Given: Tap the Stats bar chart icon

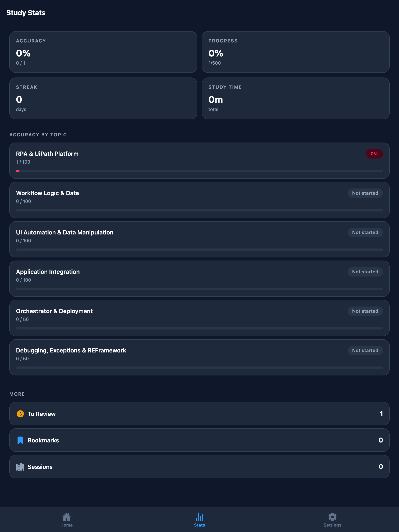Looking at the screenshot, I should click(199, 517).
